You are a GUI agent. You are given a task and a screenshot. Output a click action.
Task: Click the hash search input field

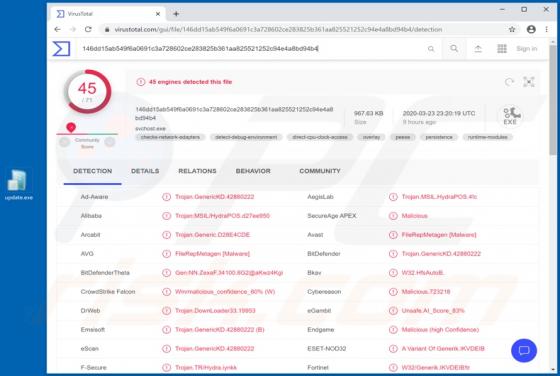(x=250, y=49)
